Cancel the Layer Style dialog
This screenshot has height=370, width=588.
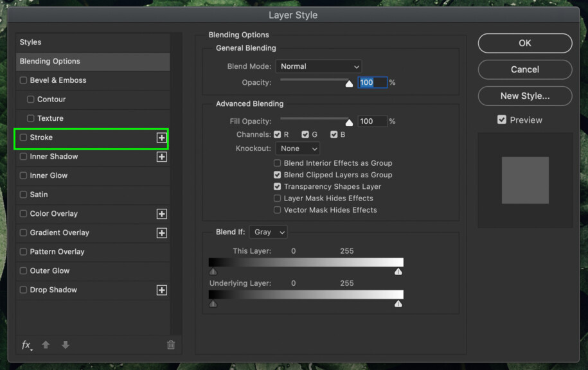coord(524,69)
